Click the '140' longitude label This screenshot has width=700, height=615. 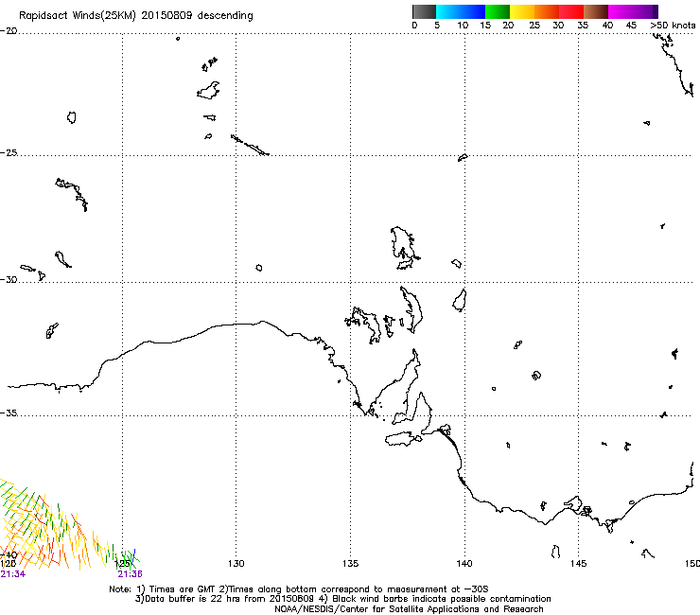464,564
